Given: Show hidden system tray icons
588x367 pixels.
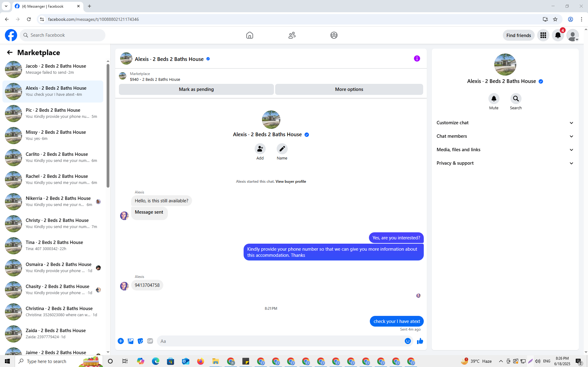Looking at the screenshot, I should [x=501, y=361].
